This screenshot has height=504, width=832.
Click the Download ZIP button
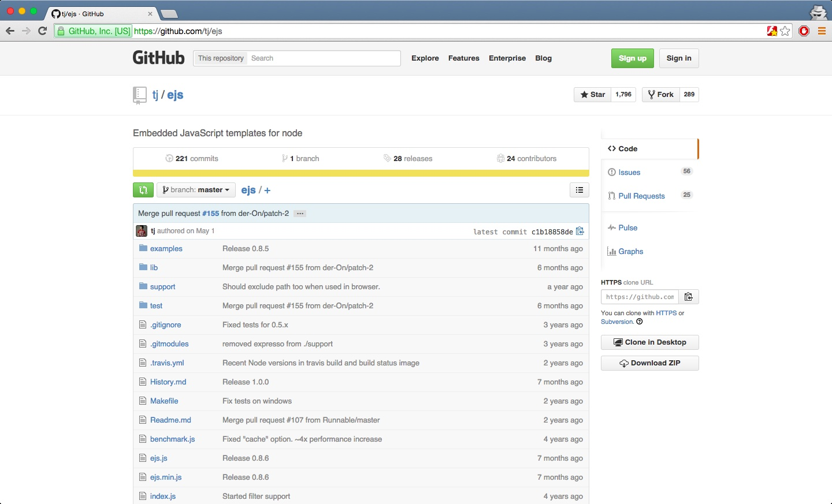[x=650, y=363]
